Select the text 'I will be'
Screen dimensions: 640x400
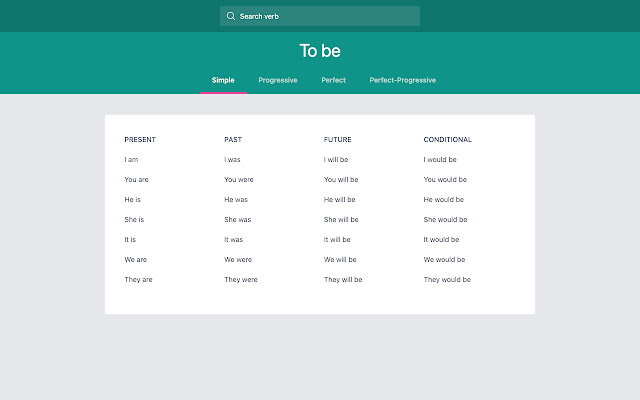tap(336, 160)
